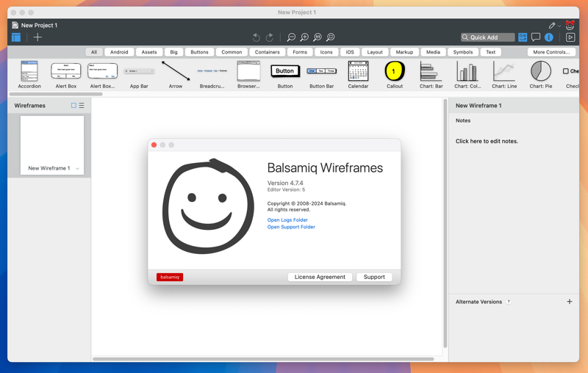588x373 pixels.
Task: Pick the Accordion control
Action: pos(29,74)
